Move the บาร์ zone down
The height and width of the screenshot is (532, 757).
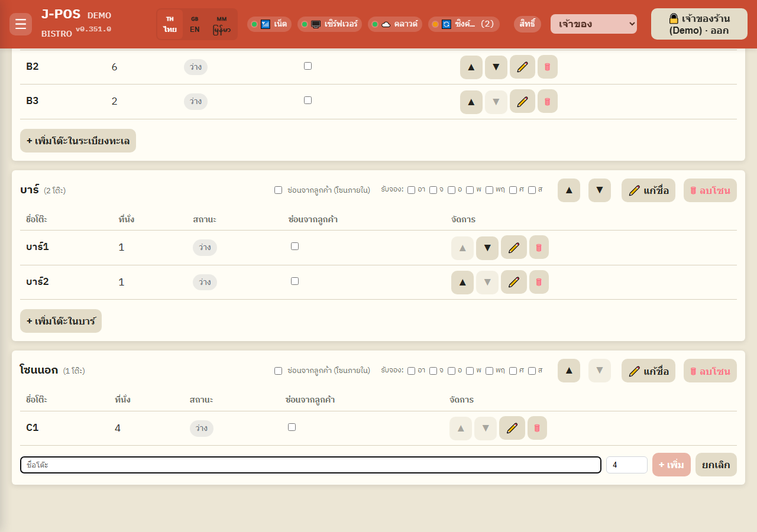click(600, 190)
